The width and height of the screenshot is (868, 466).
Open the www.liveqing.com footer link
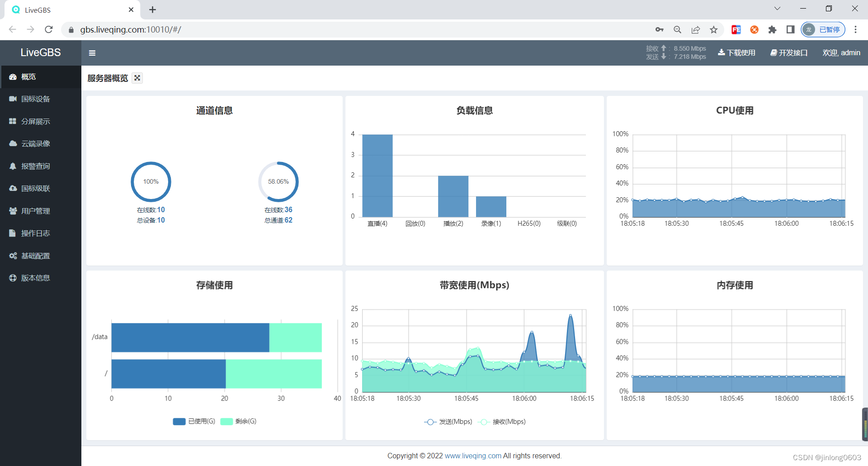tap(473, 456)
